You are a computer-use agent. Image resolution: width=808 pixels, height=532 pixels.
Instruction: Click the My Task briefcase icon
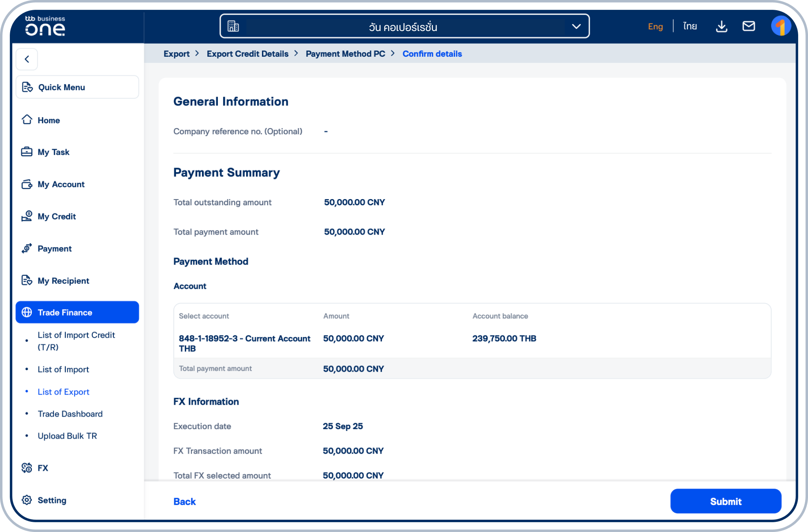27,152
